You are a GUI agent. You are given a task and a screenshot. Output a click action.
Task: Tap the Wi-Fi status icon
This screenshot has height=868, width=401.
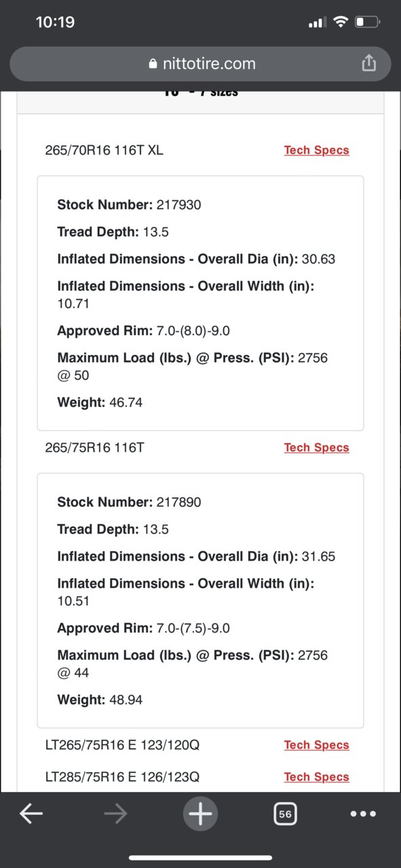[x=340, y=22]
